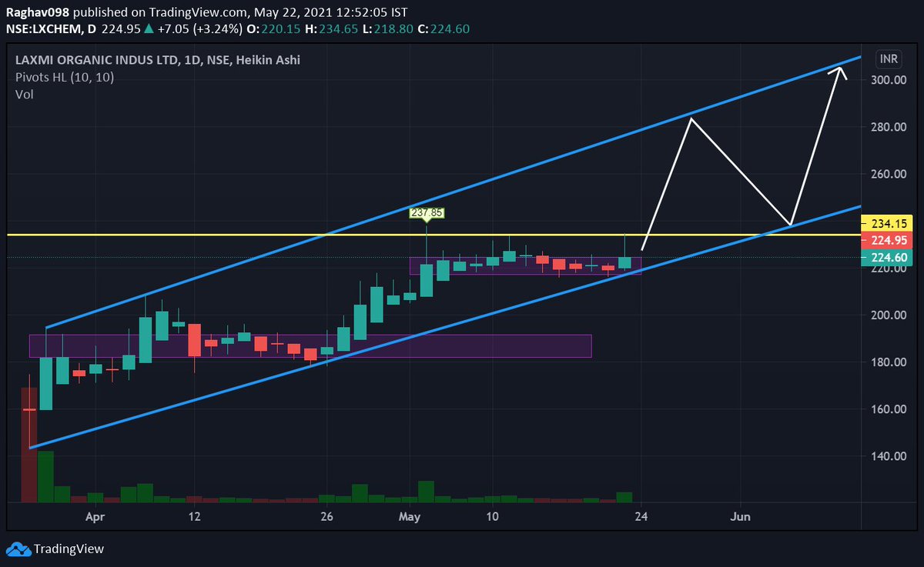Image resolution: width=924 pixels, height=567 pixels.
Task: Click the TradingView wordmark text
Action: click(x=69, y=549)
